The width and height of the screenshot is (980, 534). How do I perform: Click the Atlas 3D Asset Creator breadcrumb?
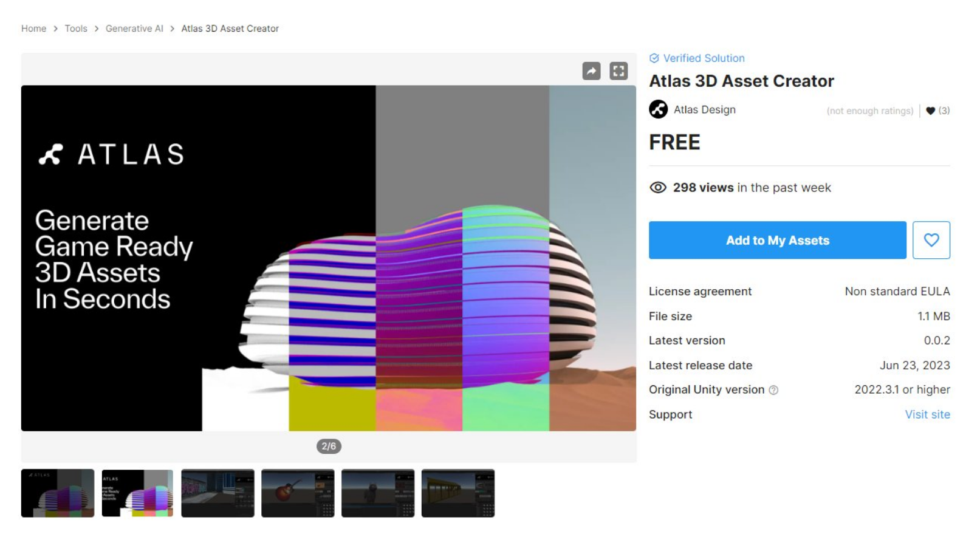(230, 29)
